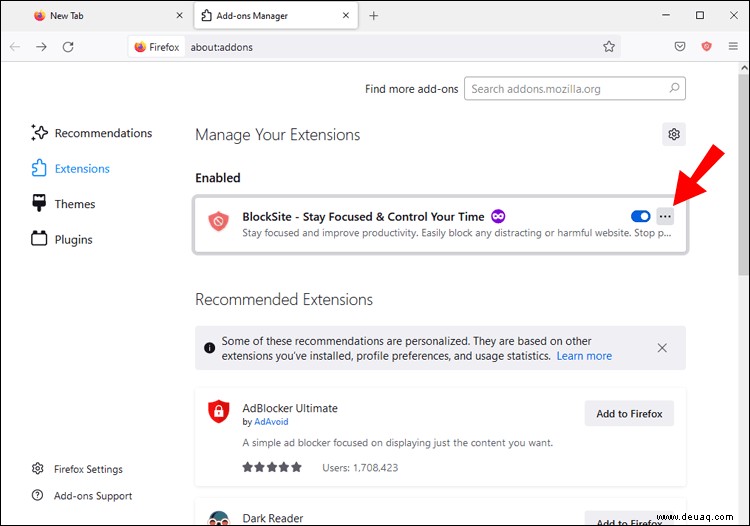The width and height of the screenshot is (750, 526).
Task: Click the BlockSite description text line
Action: (456, 233)
